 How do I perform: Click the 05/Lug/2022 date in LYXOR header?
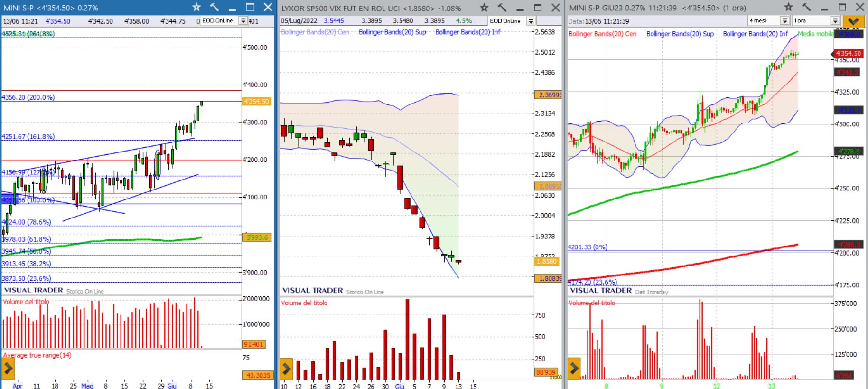pos(299,21)
